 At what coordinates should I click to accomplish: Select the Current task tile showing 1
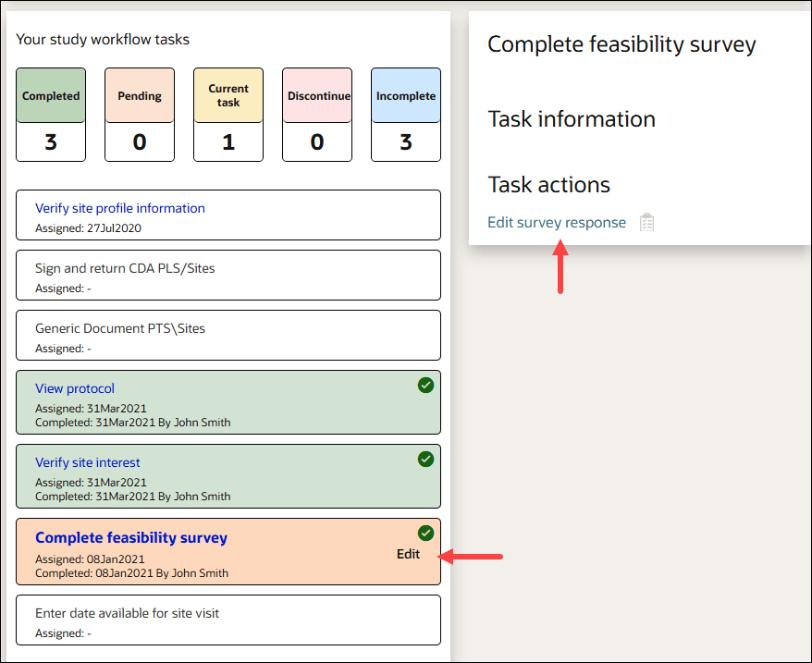coord(228,115)
